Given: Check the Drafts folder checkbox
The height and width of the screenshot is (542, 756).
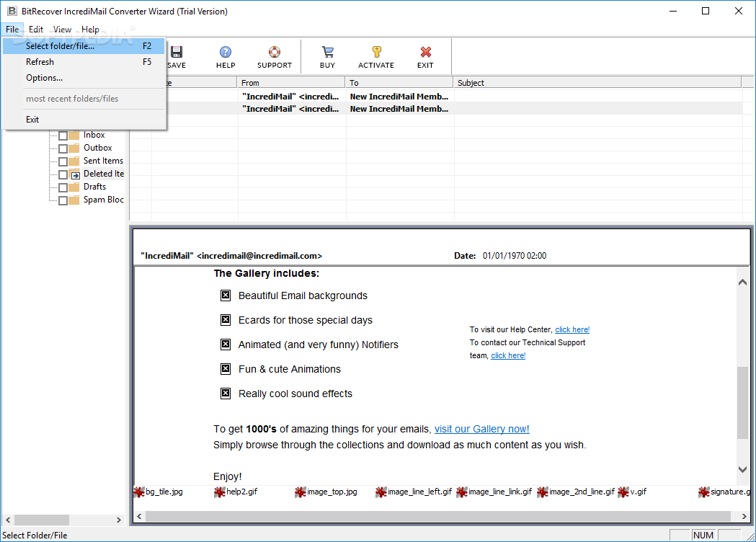Looking at the screenshot, I should [63, 187].
